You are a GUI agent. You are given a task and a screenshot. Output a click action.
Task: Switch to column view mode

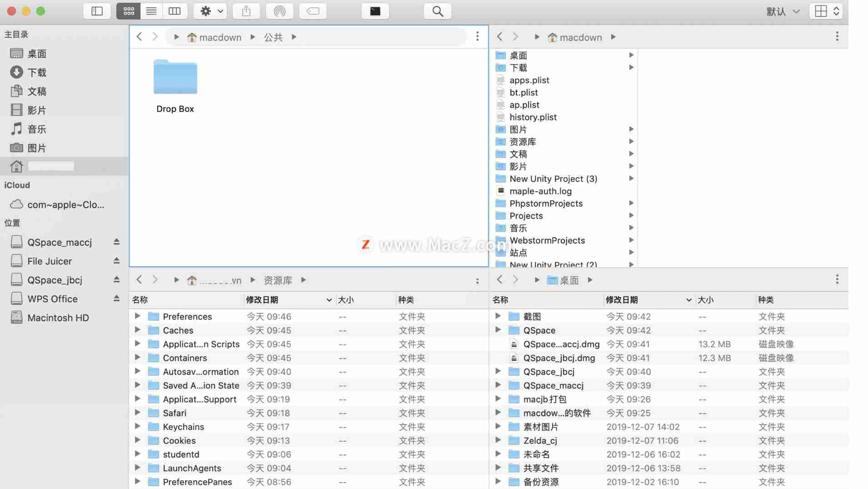pyautogui.click(x=175, y=11)
